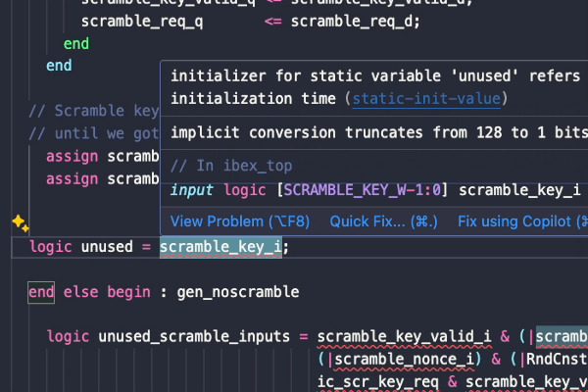Click scramble_nonce_i in the expression
Viewport: 588px width, 392px height.
click(x=404, y=359)
